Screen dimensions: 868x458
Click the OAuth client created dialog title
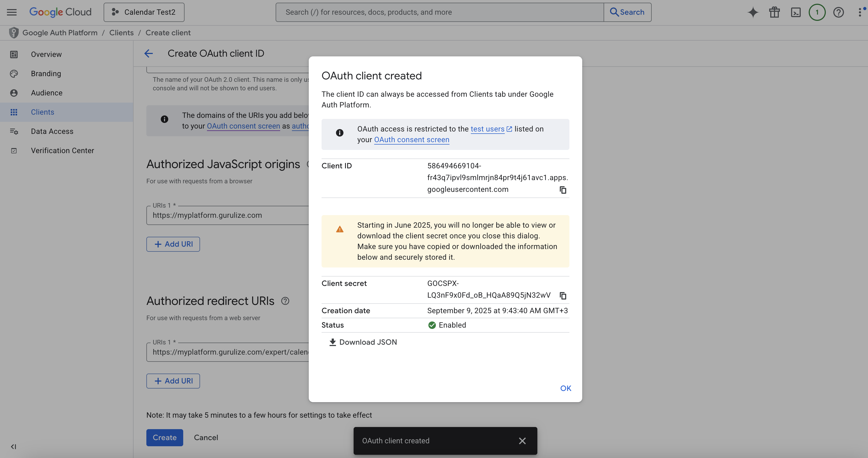pos(371,76)
